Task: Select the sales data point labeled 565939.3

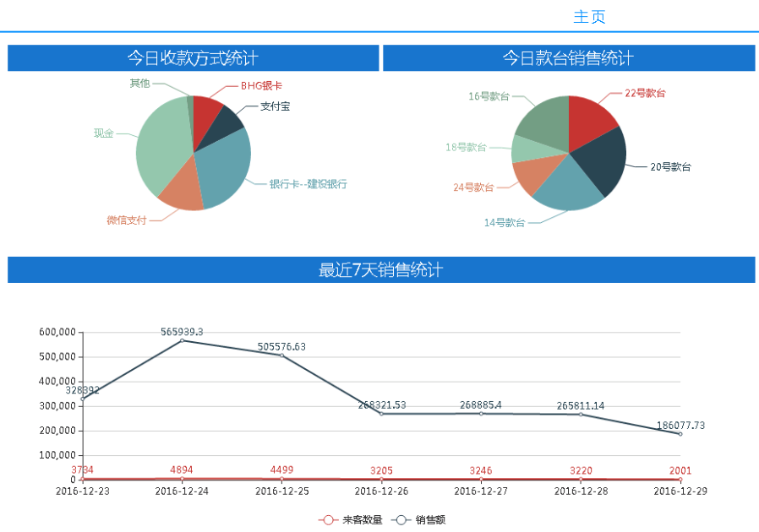Action: pyautogui.click(x=182, y=340)
